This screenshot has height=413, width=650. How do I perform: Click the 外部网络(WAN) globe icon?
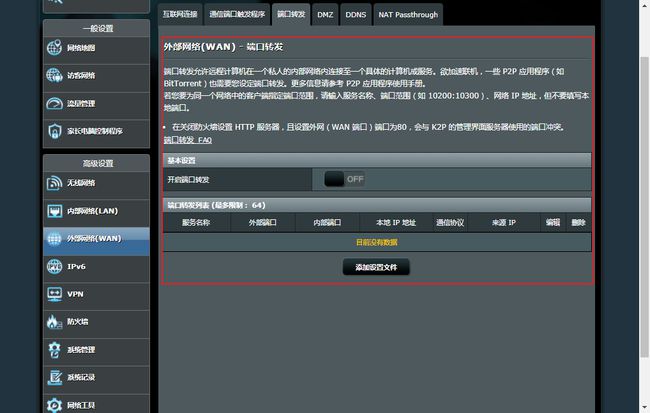click(54, 238)
